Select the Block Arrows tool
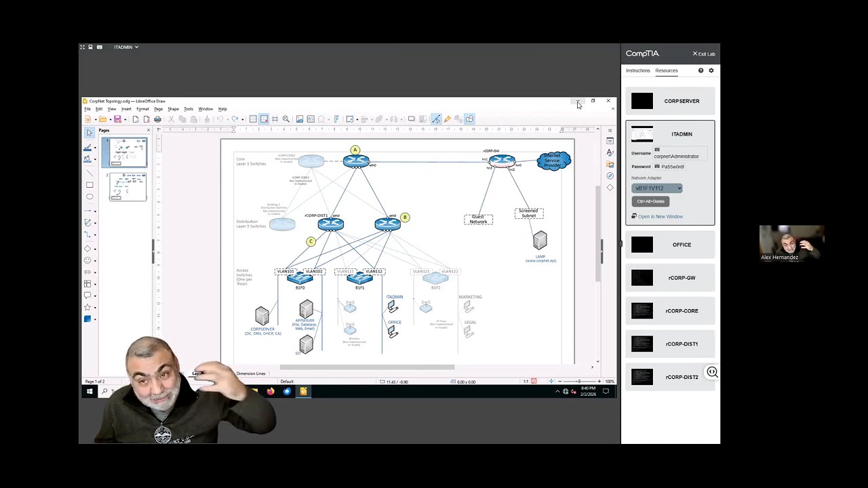The height and width of the screenshot is (488, 868). 88,272
